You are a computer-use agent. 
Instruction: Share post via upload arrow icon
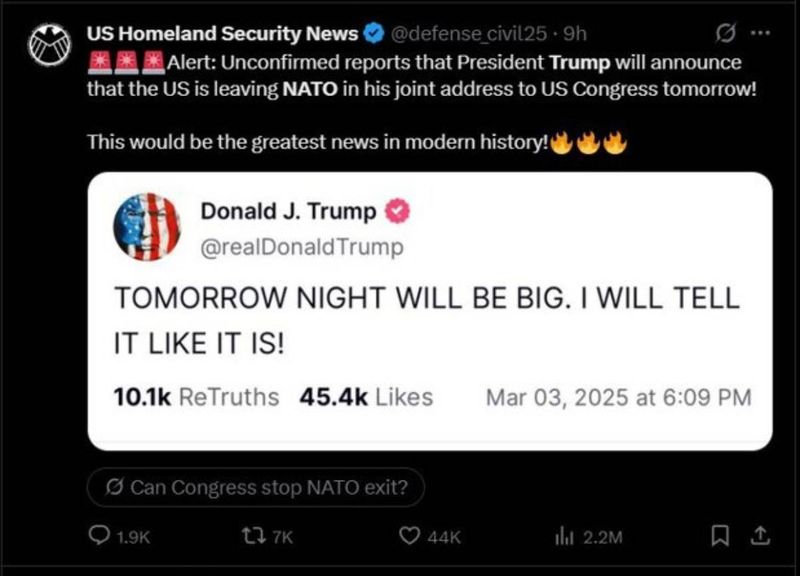pyautogui.click(x=760, y=536)
